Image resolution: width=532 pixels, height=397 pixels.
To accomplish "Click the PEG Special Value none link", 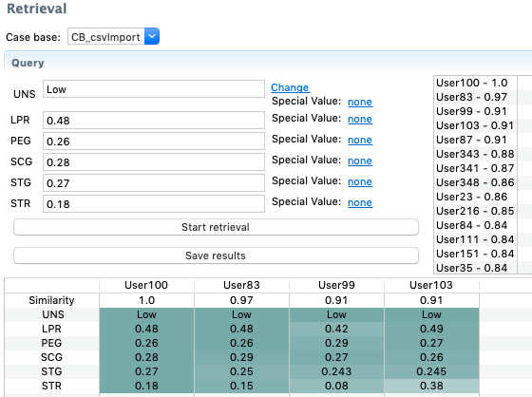I will tap(360, 140).
